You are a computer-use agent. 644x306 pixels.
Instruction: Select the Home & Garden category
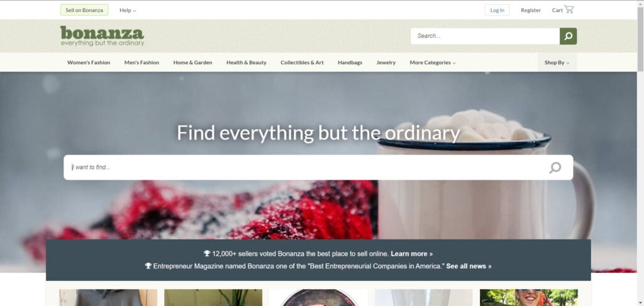pos(192,63)
